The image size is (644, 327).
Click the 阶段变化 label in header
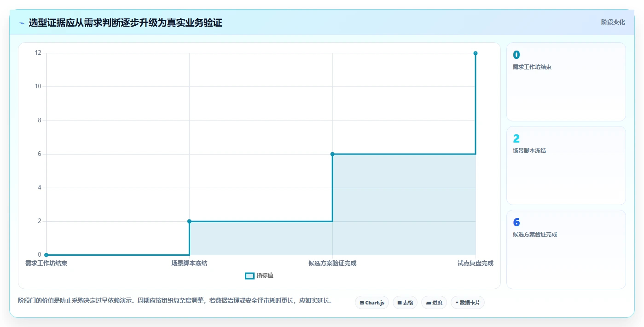click(x=613, y=22)
